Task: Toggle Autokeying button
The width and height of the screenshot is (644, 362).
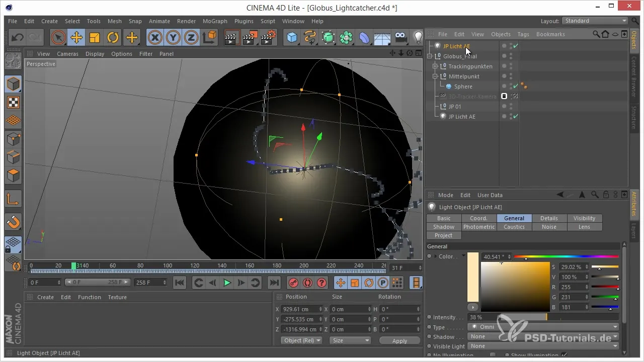Action: point(307,283)
